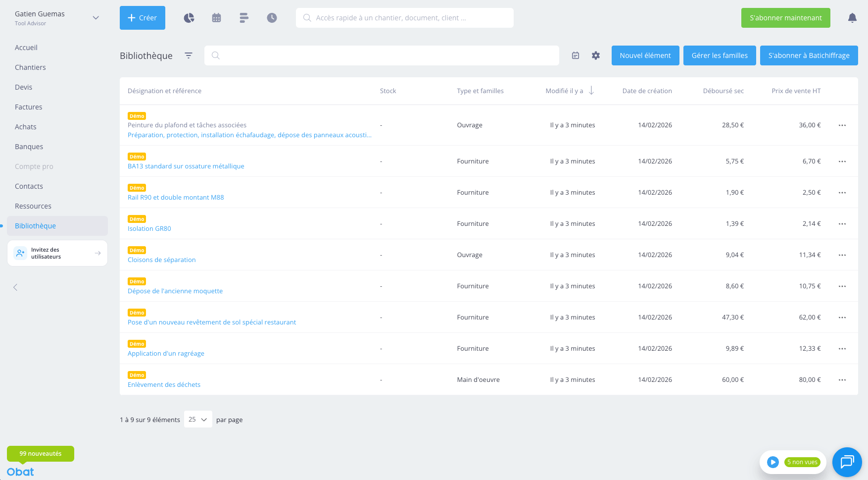The width and height of the screenshot is (868, 480).
Task: Open the calendar planning icon
Action: pos(216,18)
